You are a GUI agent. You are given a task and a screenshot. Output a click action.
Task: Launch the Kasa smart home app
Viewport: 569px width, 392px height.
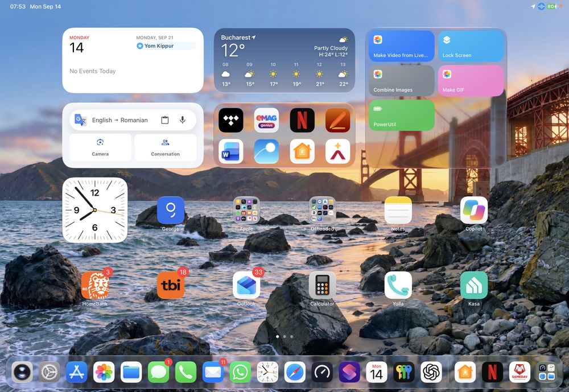click(473, 285)
